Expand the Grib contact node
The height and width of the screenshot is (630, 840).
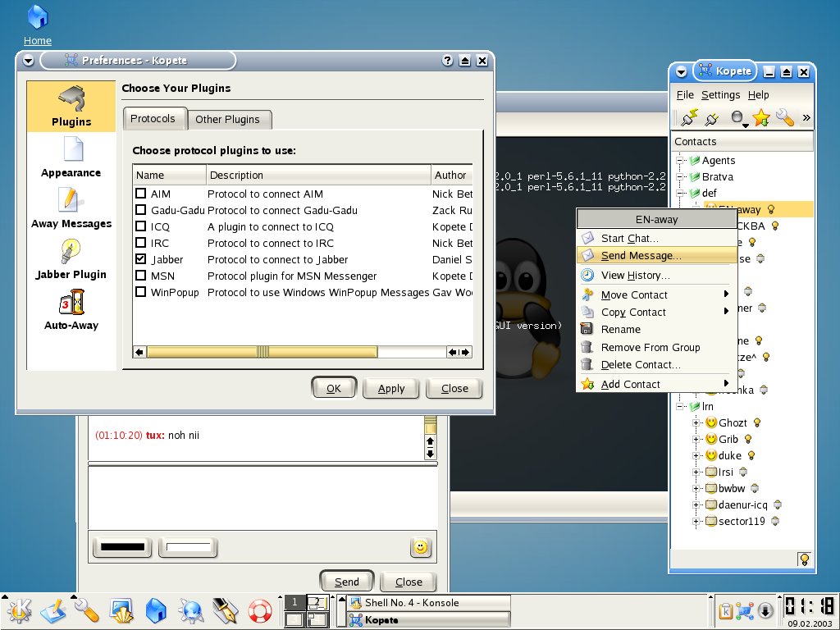[696, 440]
